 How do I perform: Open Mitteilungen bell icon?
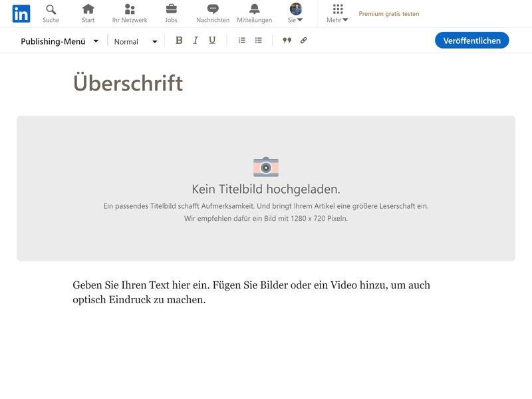pyautogui.click(x=255, y=9)
